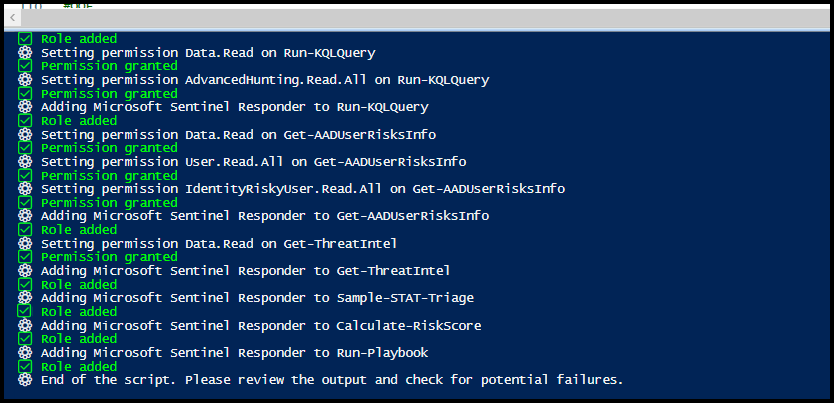Click the gear icon before End of the script
Image resolution: width=834 pixels, height=403 pixels.
(x=25, y=380)
